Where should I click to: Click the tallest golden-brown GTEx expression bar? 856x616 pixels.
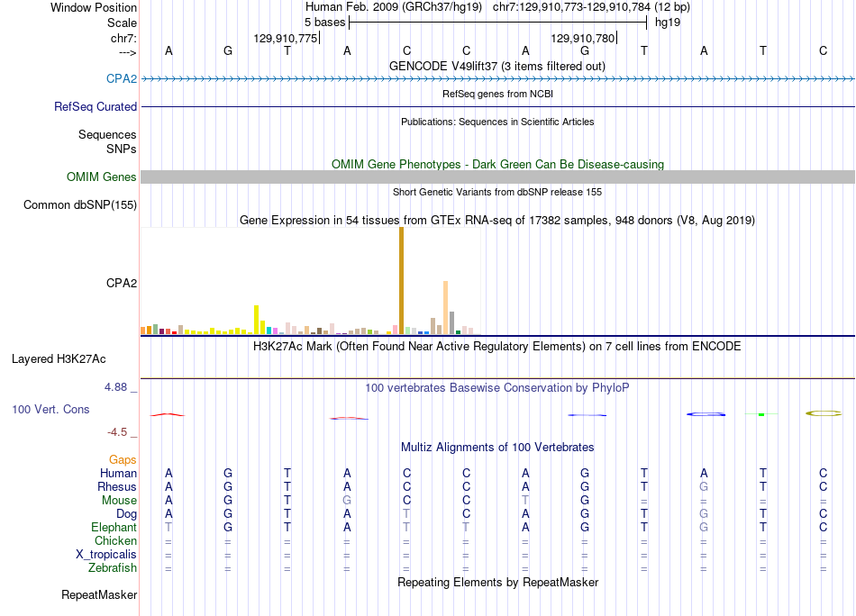pos(401,280)
